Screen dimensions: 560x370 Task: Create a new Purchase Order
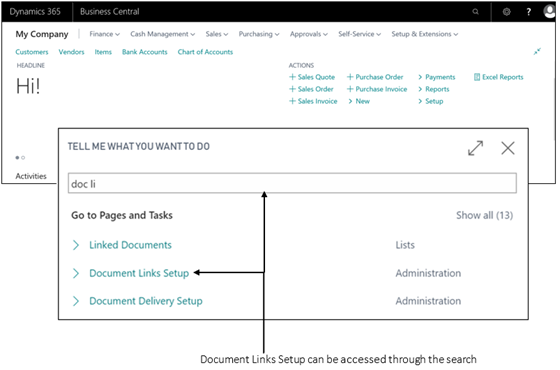point(375,77)
